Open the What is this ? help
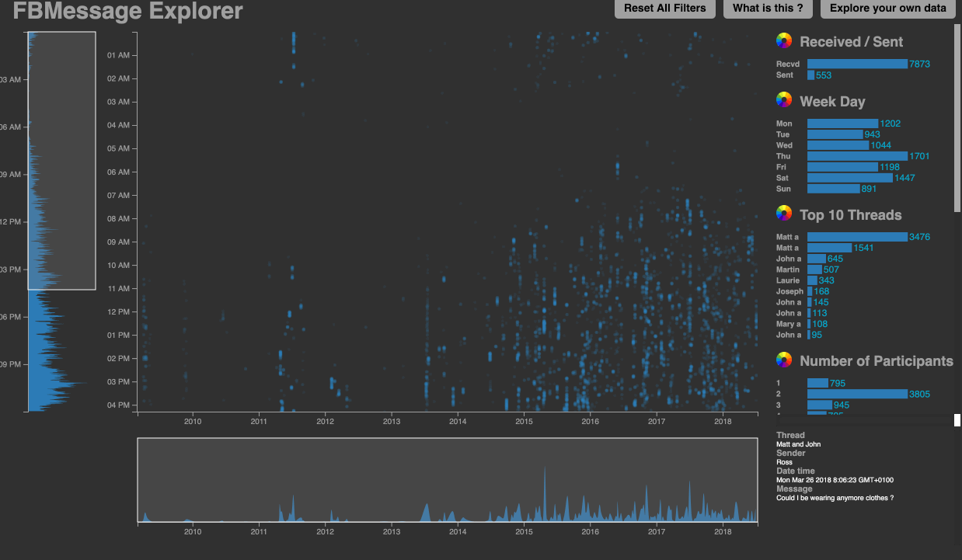 pos(769,9)
